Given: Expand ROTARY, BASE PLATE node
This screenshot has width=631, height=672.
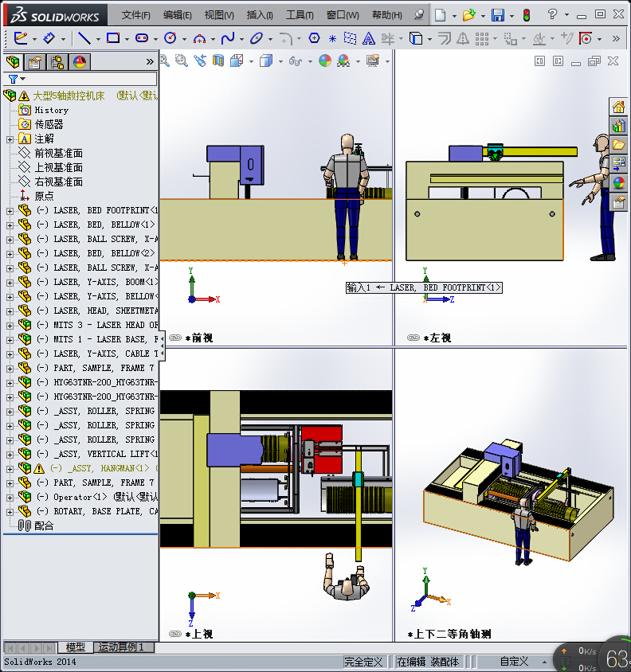Looking at the screenshot, I should (10, 512).
